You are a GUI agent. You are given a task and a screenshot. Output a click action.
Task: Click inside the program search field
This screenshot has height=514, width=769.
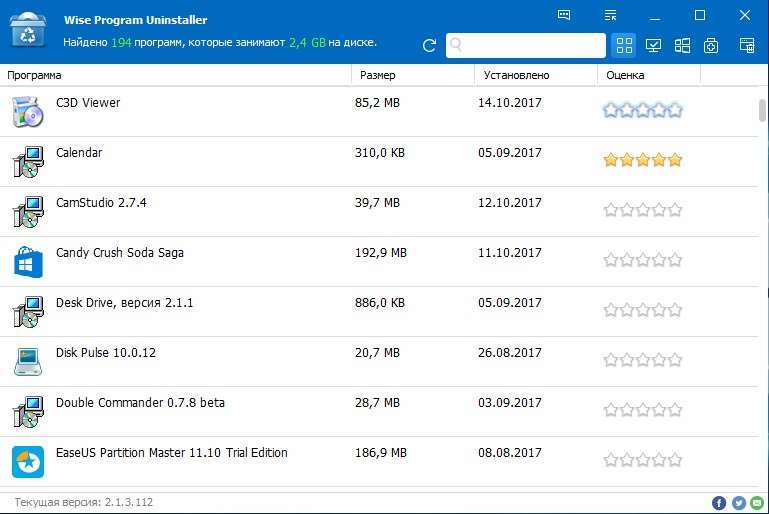tap(526, 46)
